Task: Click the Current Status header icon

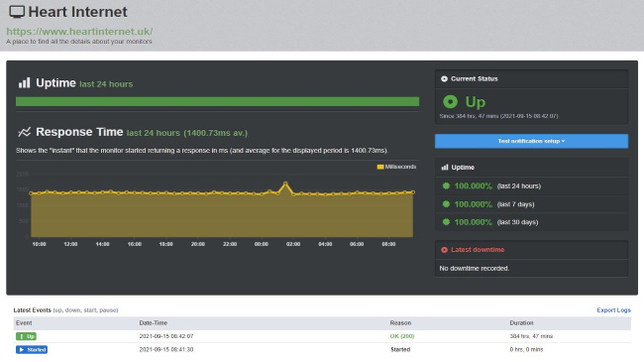Action: pyautogui.click(x=444, y=79)
